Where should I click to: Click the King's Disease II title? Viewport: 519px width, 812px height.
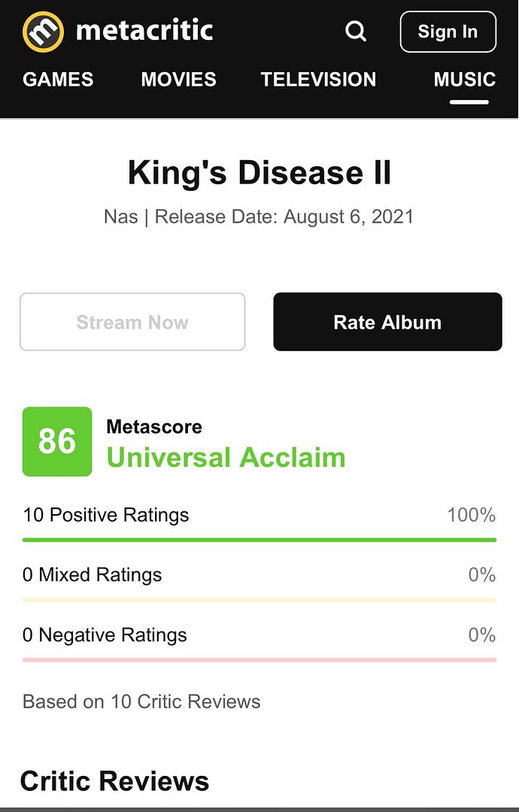pos(259,172)
